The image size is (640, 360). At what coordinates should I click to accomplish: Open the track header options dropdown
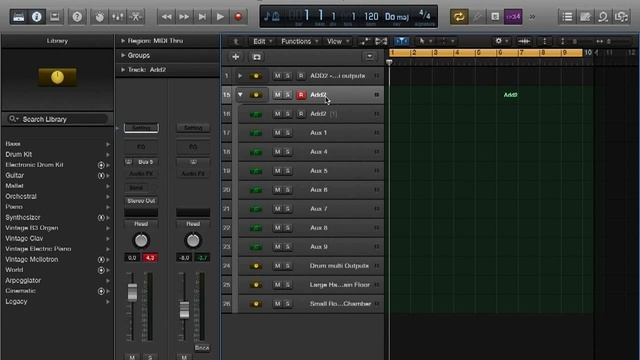(369, 57)
